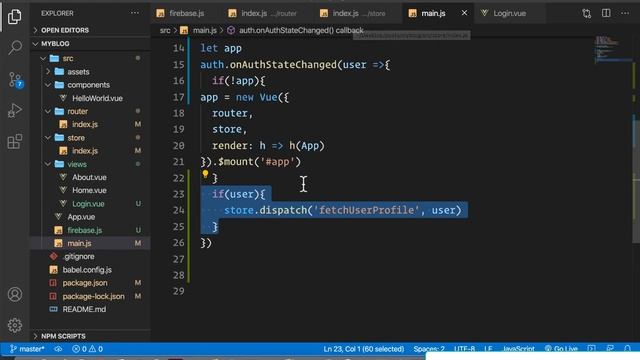Viewport: 640px width, 360px height.
Task: Change the LF end of line sequence
Action: coord(488,349)
